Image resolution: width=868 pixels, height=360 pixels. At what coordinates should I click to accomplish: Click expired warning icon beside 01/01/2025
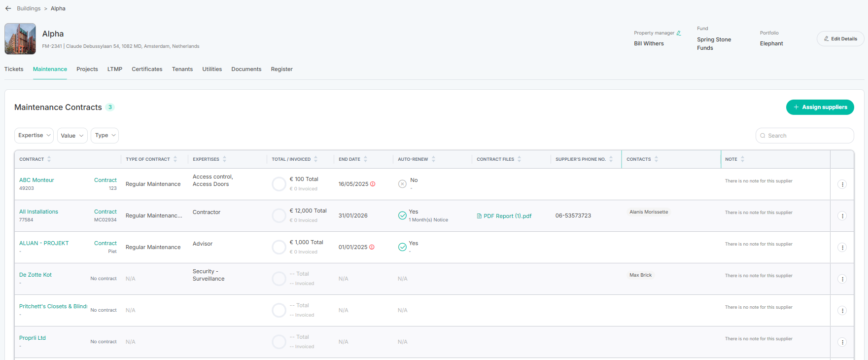pos(372,247)
